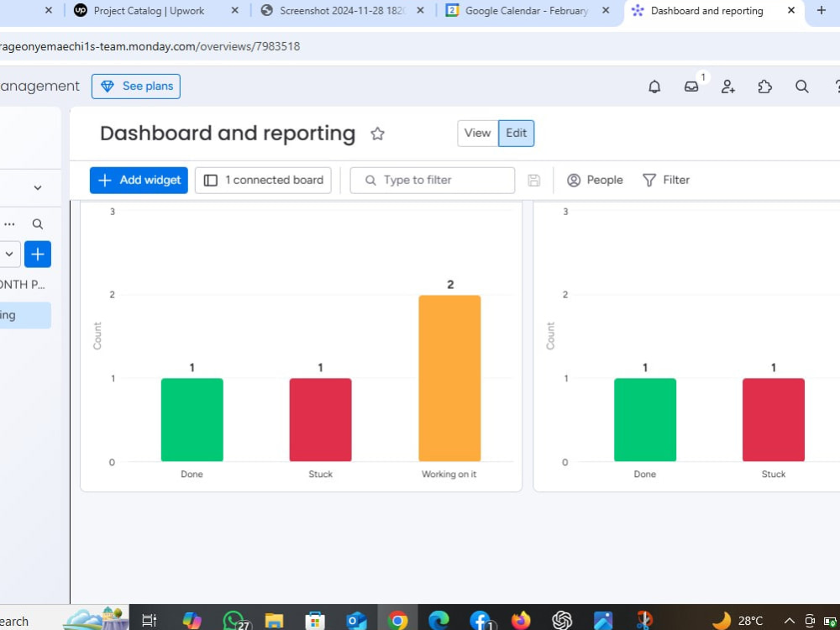The height and width of the screenshot is (630, 840).
Task: Open Facebook taskbar icon
Action: click(480, 621)
